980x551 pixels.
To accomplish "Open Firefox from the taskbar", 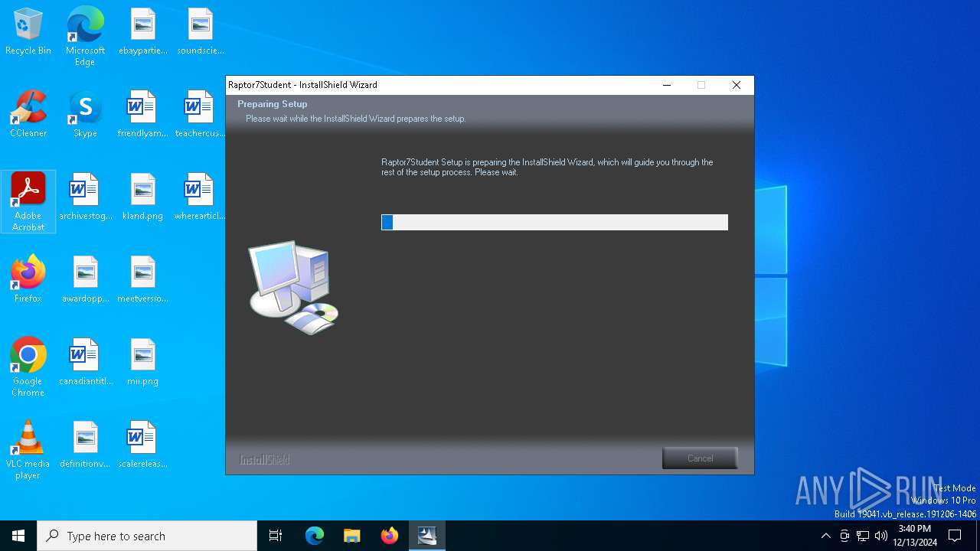I will [x=390, y=536].
